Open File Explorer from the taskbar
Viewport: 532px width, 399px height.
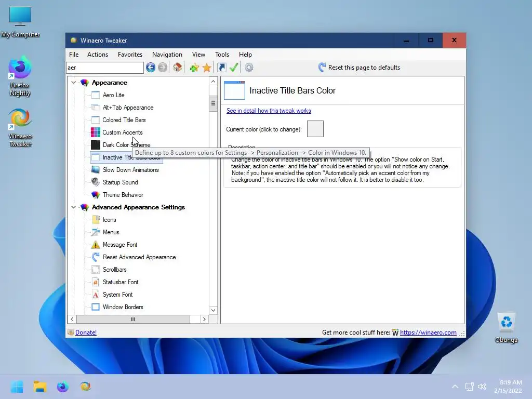[x=39, y=387]
